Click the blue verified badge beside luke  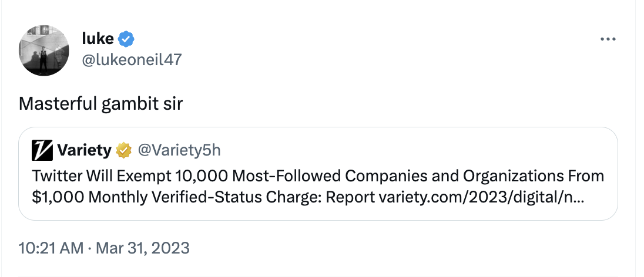tap(126, 39)
